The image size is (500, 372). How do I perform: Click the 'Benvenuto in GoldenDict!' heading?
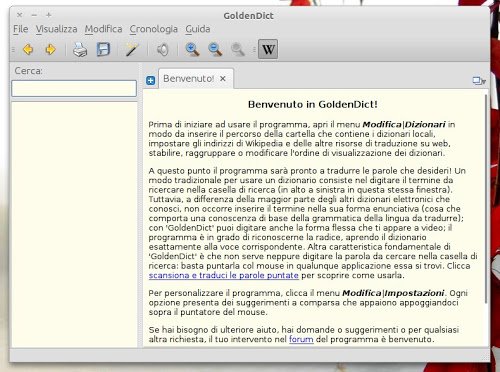[313, 104]
